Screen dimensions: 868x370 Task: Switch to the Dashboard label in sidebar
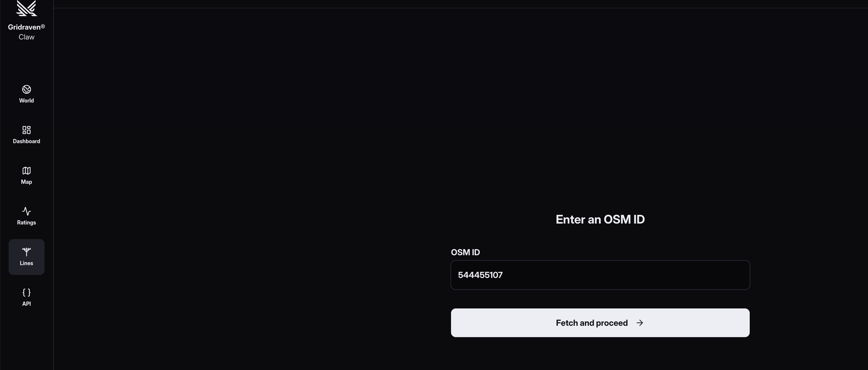click(27, 141)
